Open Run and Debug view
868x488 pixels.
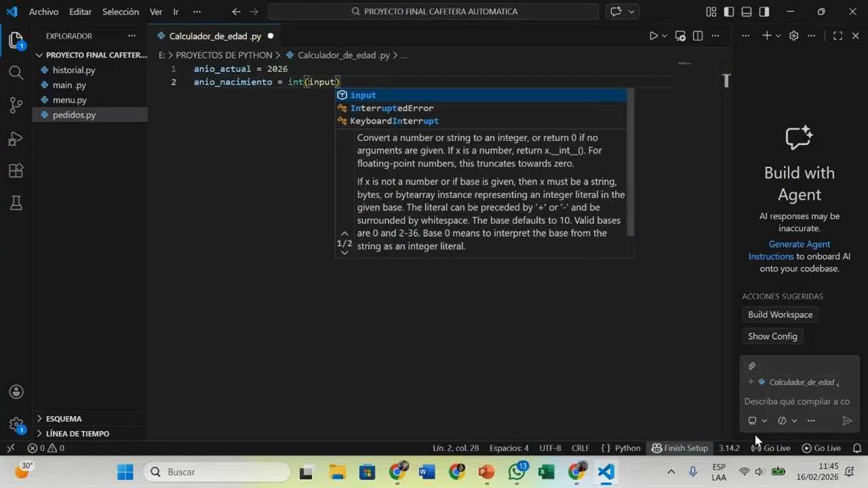pyautogui.click(x=16, y=138)
